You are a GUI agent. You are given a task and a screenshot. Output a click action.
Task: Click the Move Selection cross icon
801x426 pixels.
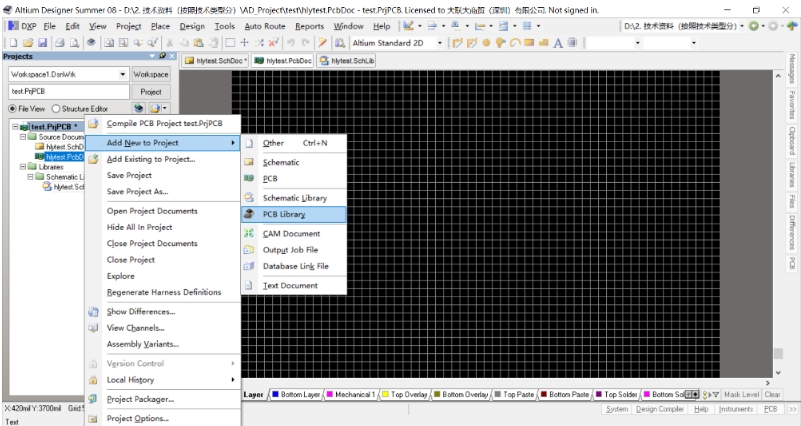tap(245, 43)
